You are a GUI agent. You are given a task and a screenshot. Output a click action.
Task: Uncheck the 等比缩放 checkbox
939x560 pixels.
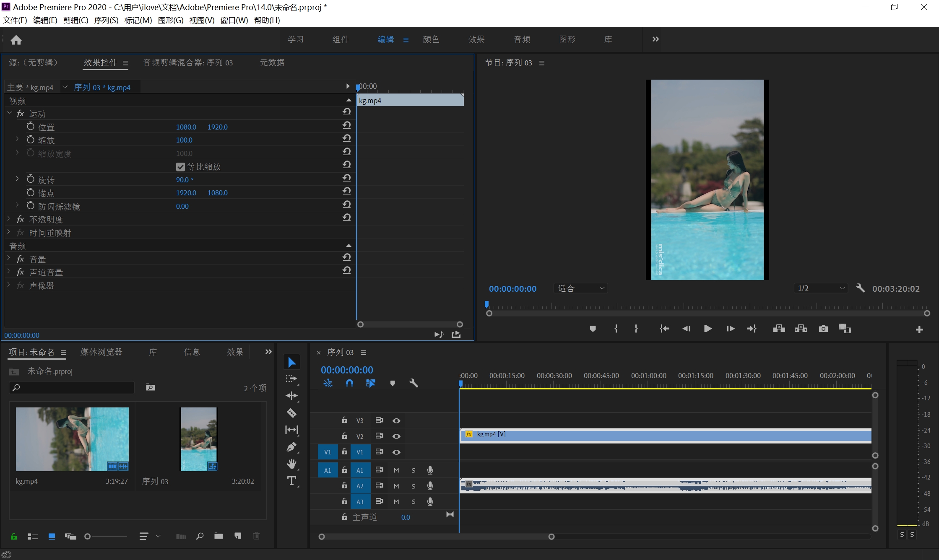pos(180,167)
